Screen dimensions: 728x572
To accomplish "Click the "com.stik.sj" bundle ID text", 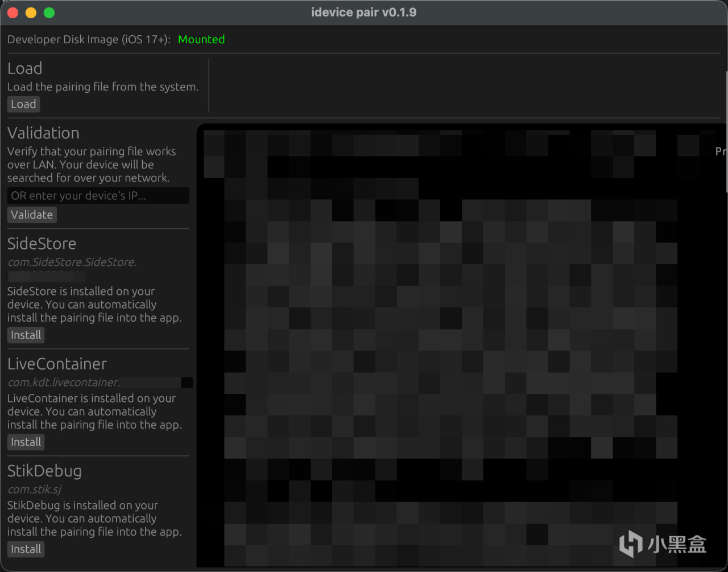I will pyautogui.click(x=35, y=489).
